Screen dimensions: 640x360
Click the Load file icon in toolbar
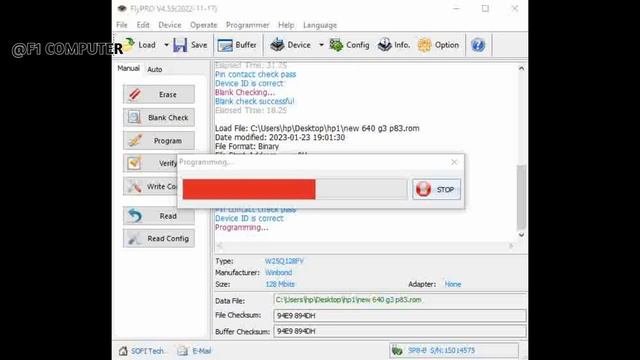129,45
